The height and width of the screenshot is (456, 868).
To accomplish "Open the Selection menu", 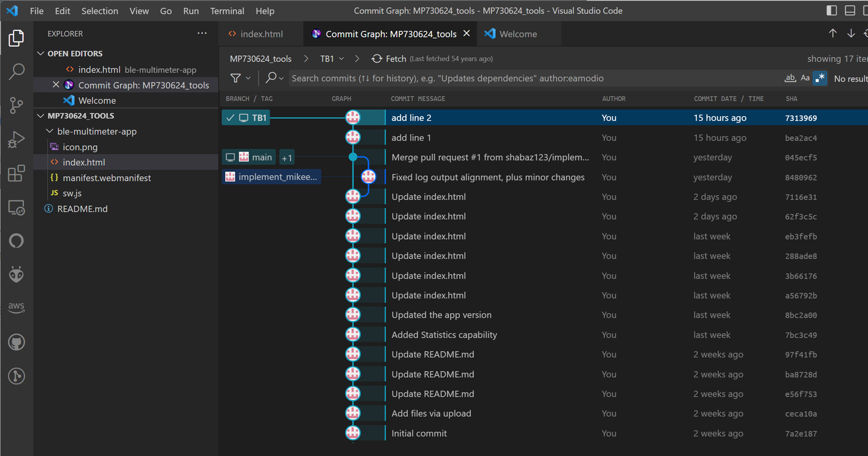I will [99, 11].
